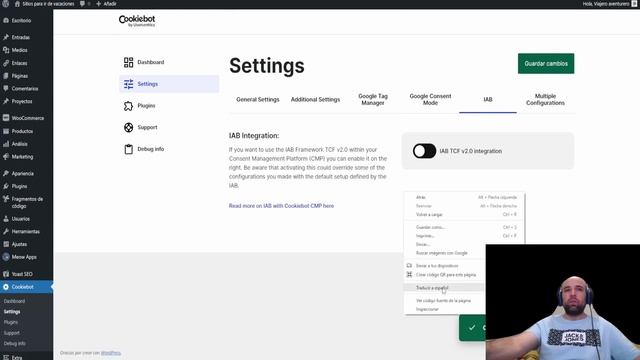Screen dimensions: 640x360
Task: Click the Entradas pin icon
Action: pos(6,37)
